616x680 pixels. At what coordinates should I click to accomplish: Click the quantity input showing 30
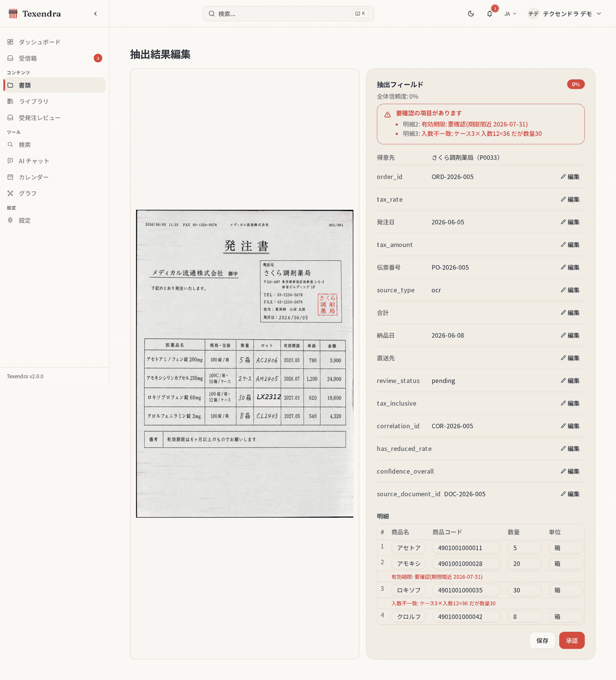[x=525, y=590]
